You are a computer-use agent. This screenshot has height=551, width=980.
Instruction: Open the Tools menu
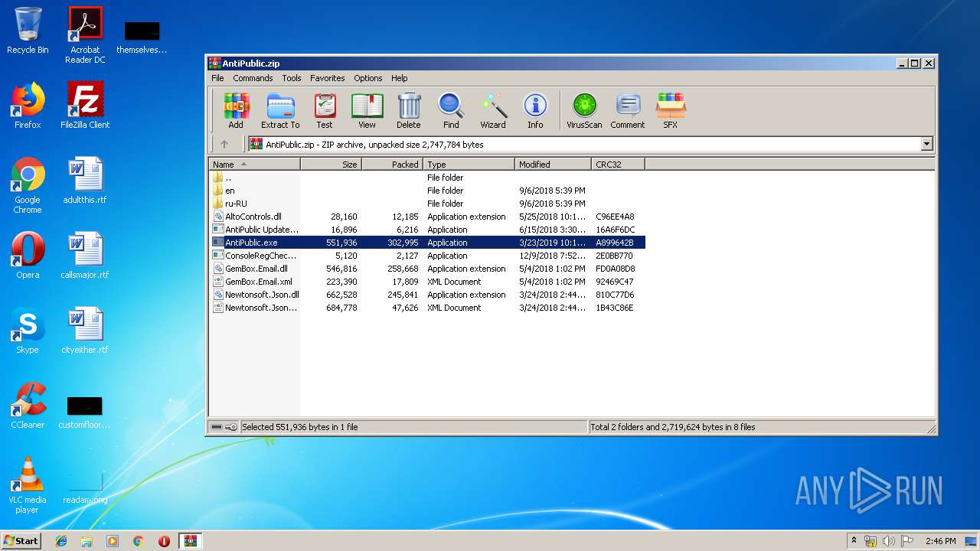[291, 78]
